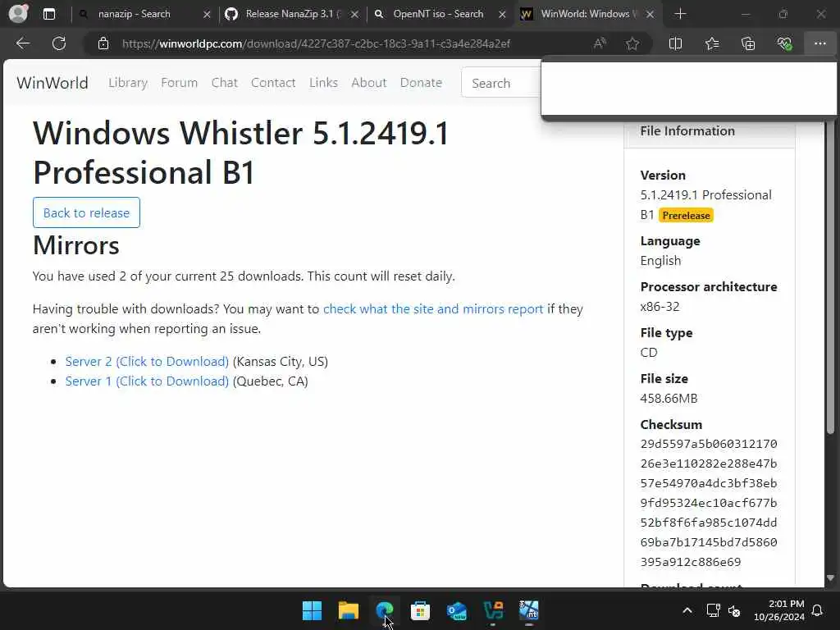Go back to the previous page
Screen dimensions: 840x630
pos(23,43)
